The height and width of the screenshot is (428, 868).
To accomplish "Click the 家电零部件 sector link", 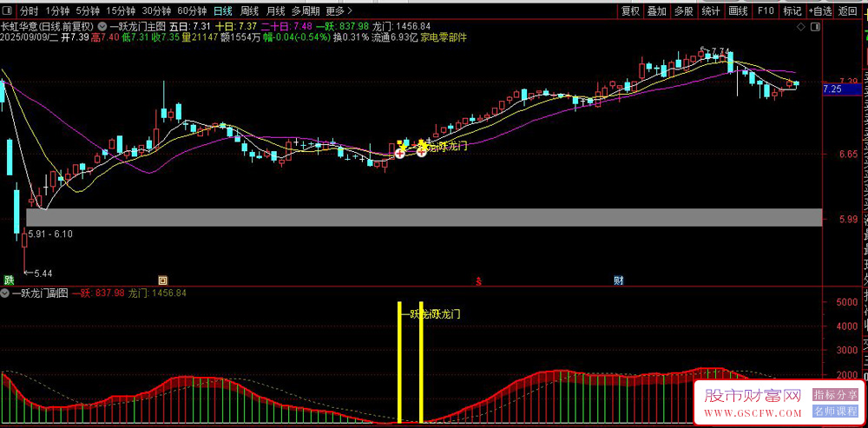I will (x=444, y=37).
